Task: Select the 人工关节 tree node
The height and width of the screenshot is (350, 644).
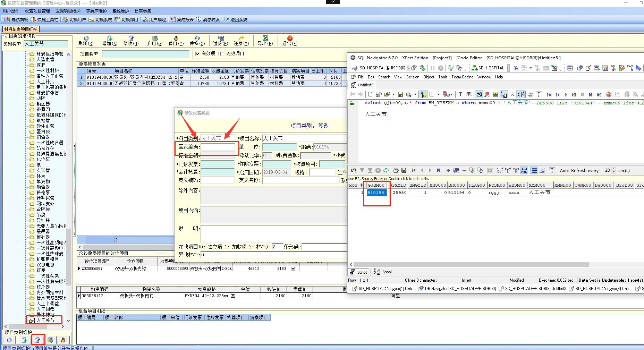Action: click(x=45, y=320)
